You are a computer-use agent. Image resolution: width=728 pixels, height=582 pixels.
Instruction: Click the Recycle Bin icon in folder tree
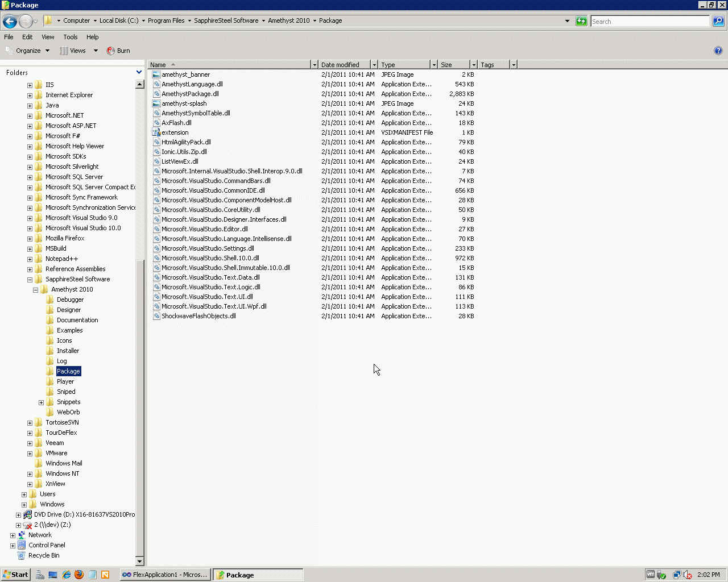tap(22, 555)
